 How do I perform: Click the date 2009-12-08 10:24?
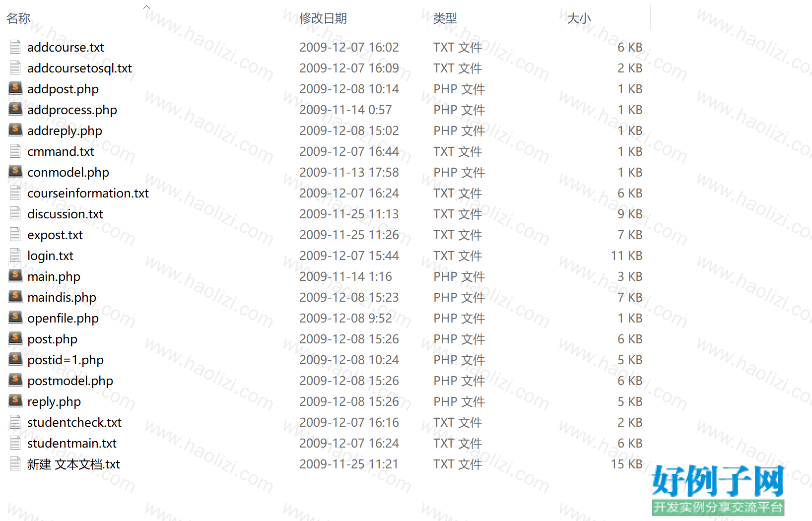click(349, 360)
